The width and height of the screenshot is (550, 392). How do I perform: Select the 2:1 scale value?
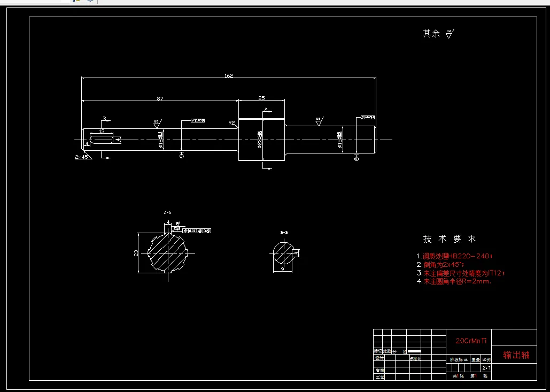tap(486, 368)
